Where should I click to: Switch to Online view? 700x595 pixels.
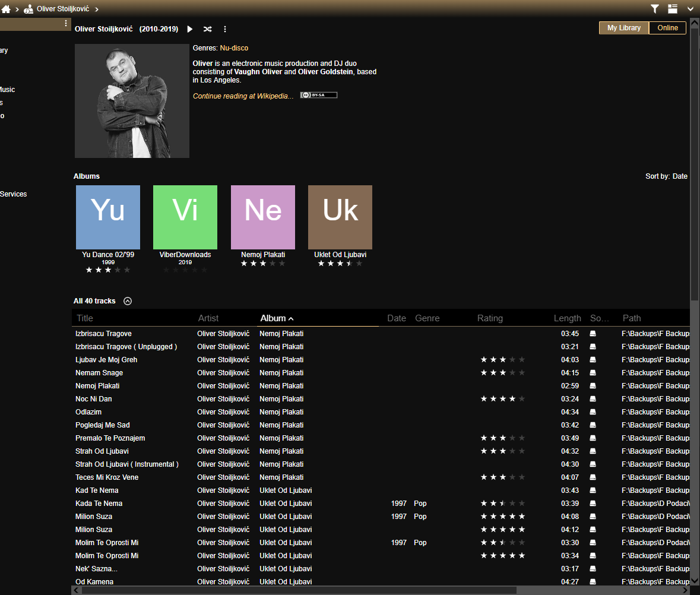pos(667,28)
